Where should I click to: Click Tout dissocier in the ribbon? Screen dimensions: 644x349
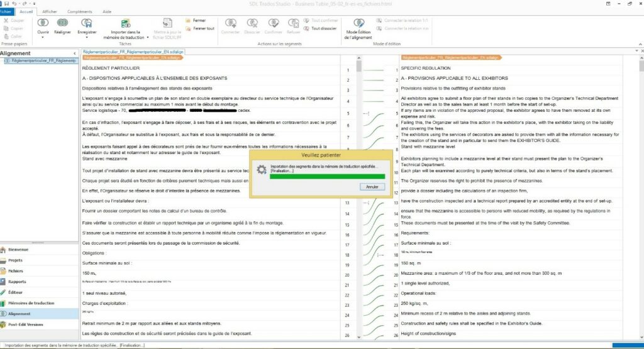coord(320,28)
